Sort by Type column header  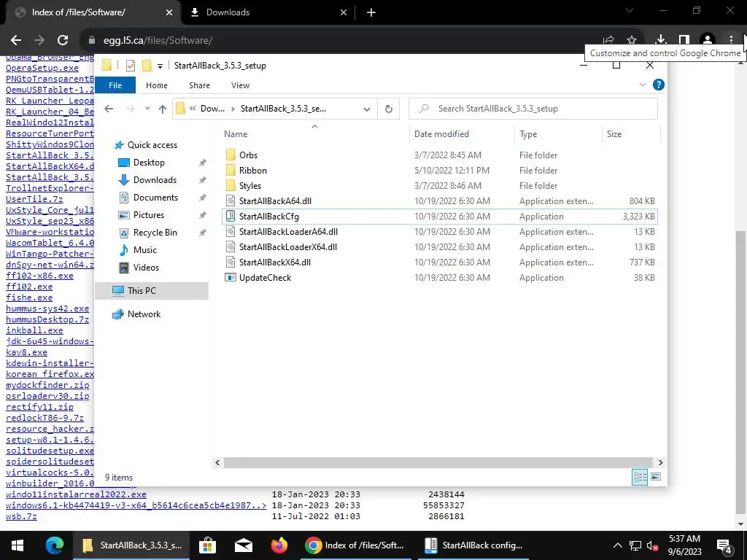(x=528, y=134)
